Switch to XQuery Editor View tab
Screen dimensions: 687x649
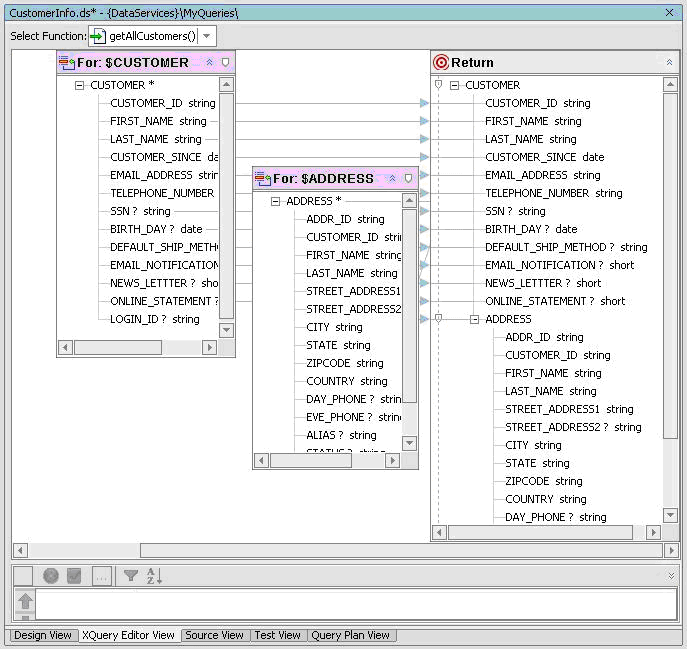128,635
